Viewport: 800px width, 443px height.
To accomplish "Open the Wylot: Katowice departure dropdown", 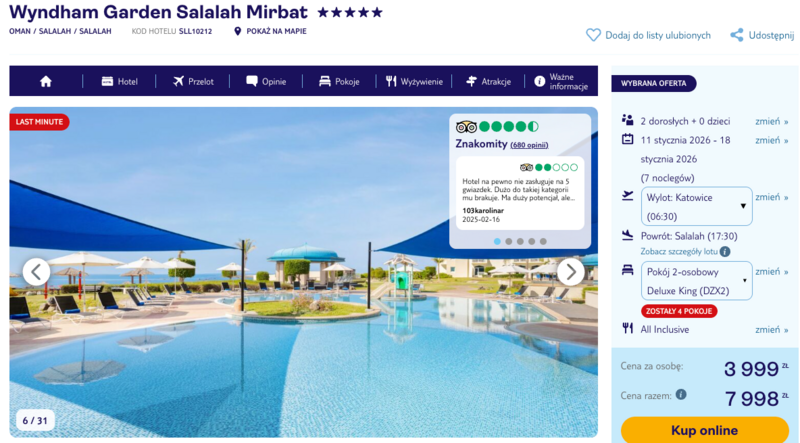I will pos(696,207).
